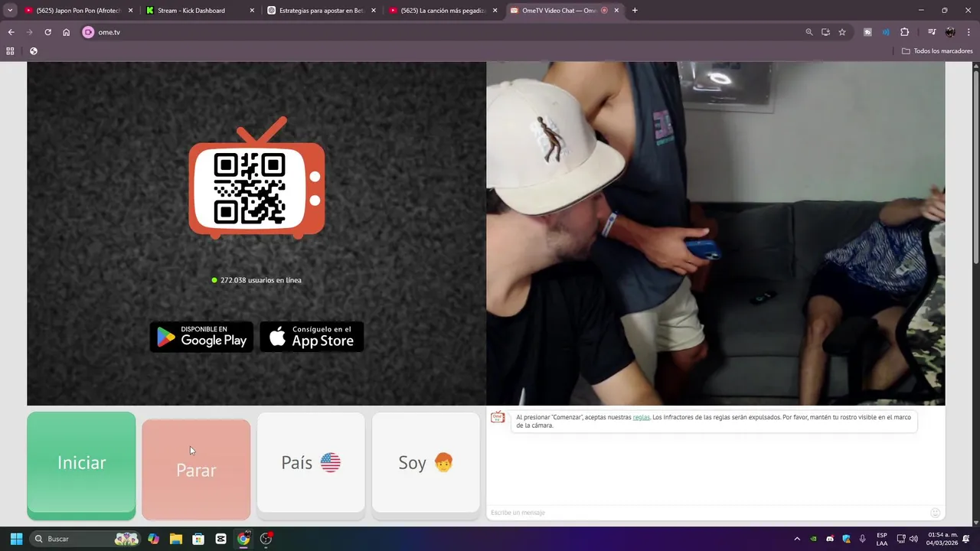Click the Discord tray icon
Viewport: 980px width, 551px height.
(830, 539)
